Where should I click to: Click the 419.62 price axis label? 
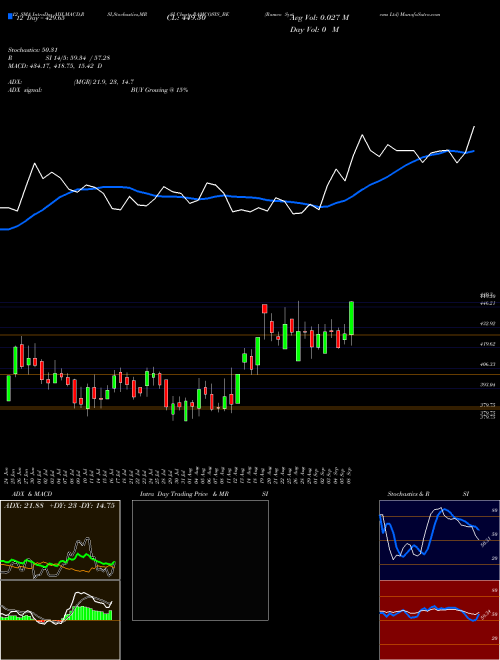(487, 344)
